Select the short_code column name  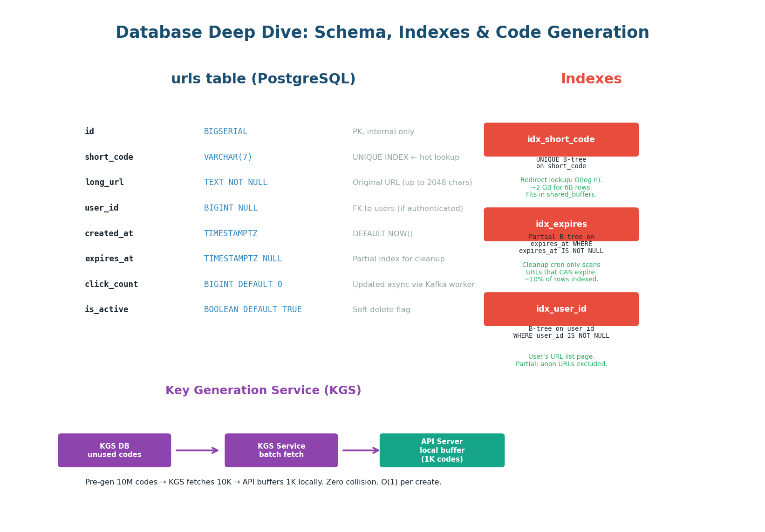(109, 157)
